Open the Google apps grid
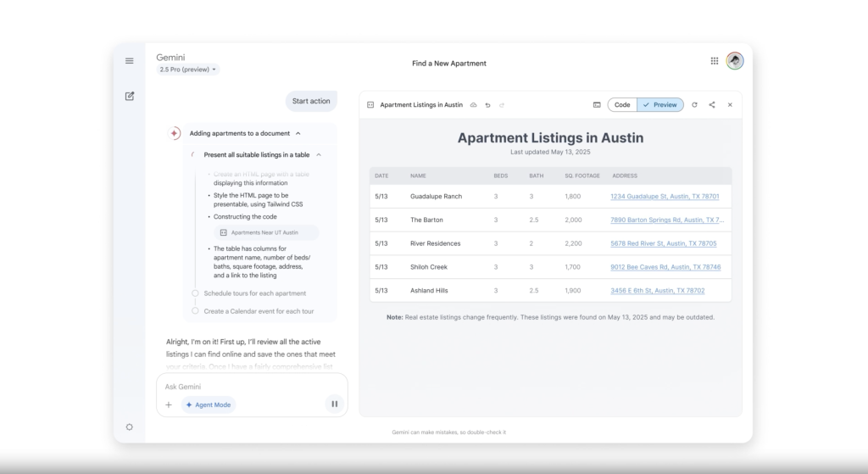The image size is (868, 474). click(715, 61)
